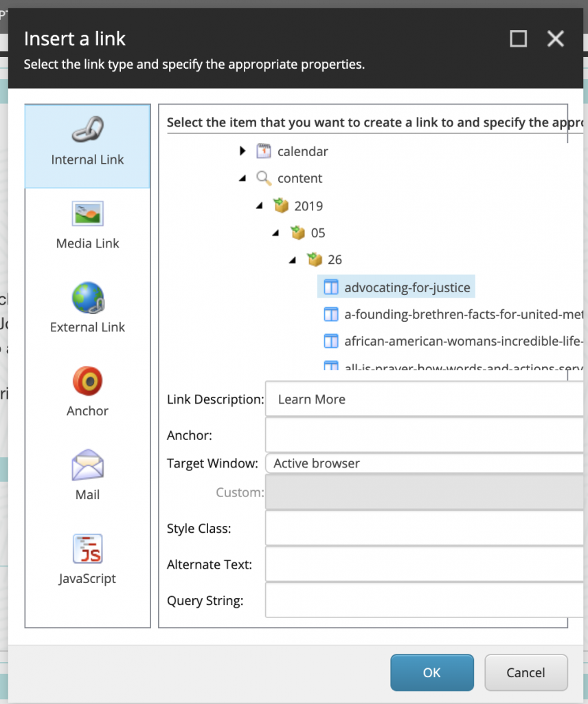Cancel the Insert a link dialog
Image resolution: width=588 pixels, height=704 pixels.
tap(526, 672)
